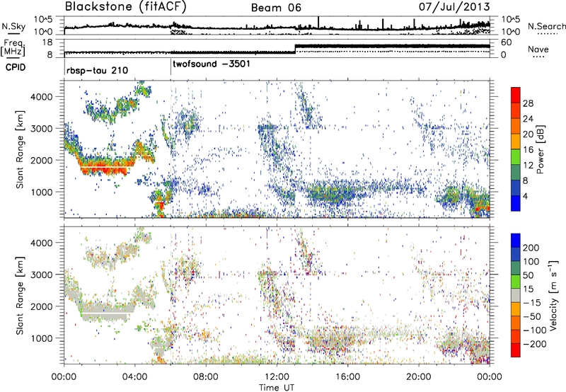Click '3000' on the velocity panel range axis
The image size is (566, 392).
41,275
